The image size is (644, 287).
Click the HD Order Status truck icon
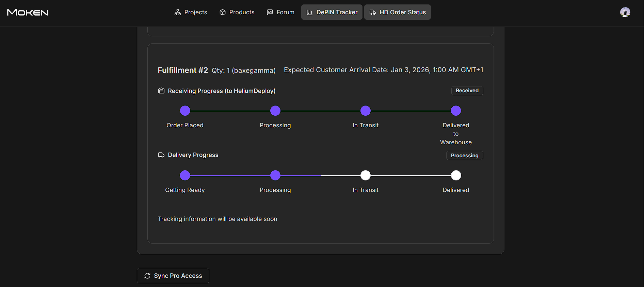coord(373,12)
